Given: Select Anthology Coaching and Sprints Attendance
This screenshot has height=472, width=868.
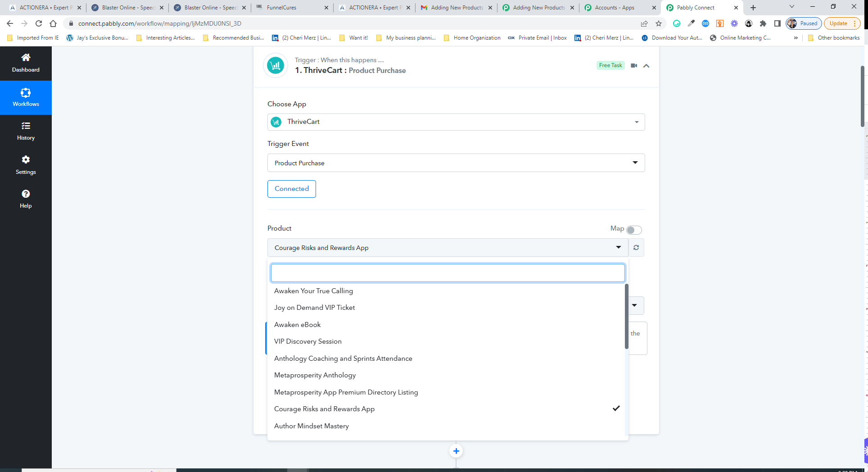Looking at the screenshot, I should [446, 359].
